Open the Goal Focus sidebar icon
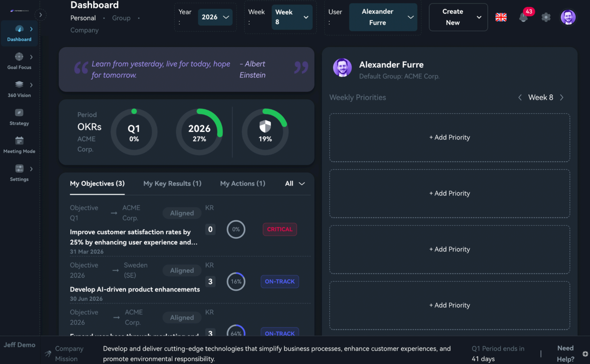Image resolution: width=590 pixels, height=364 pixels. click(19, 57)
